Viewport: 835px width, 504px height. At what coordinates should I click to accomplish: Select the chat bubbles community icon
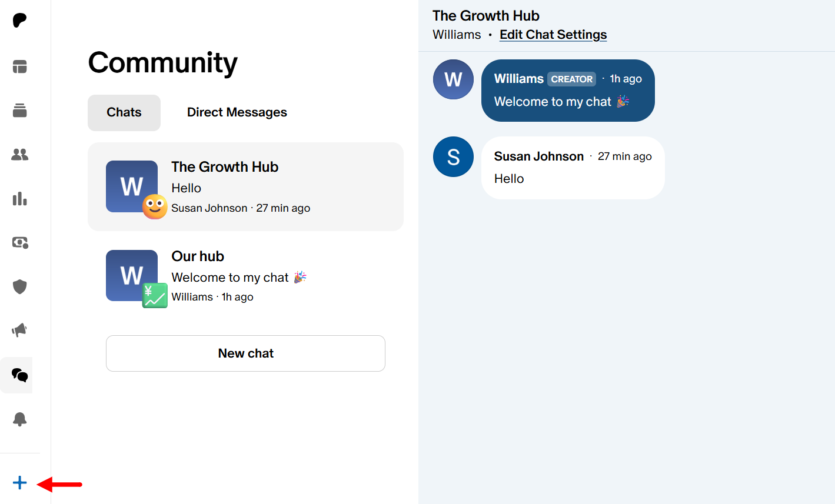point(19,375)
